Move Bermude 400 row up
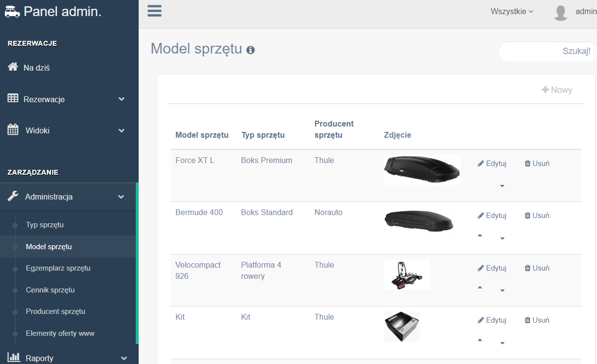This screenshot has height=364, width=597. (480, 236)
